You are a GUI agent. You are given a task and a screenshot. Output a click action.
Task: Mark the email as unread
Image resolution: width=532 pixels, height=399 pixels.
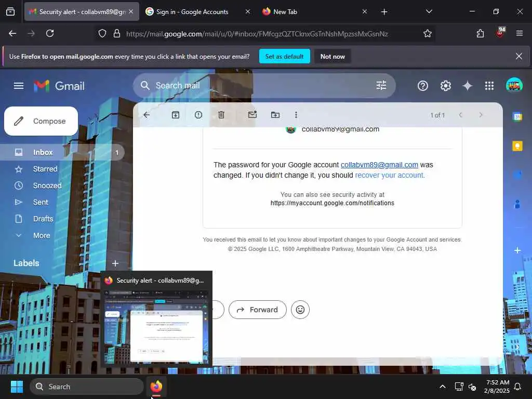pyautogui.click(x=252, y=115)
